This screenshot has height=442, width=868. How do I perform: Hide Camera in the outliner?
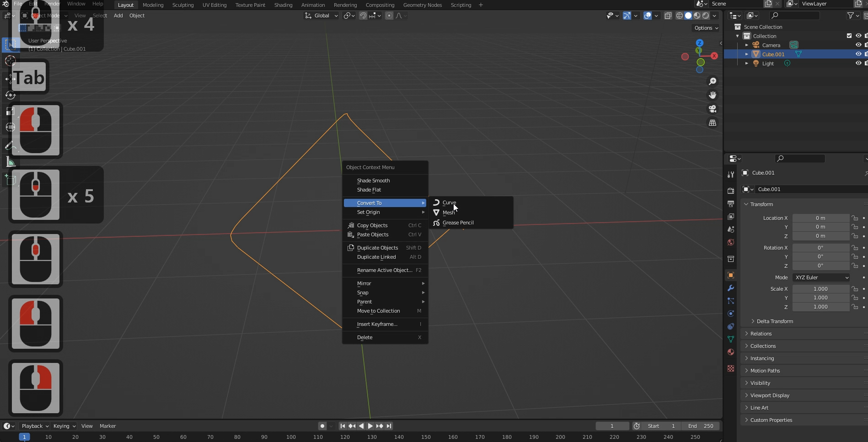858,45
